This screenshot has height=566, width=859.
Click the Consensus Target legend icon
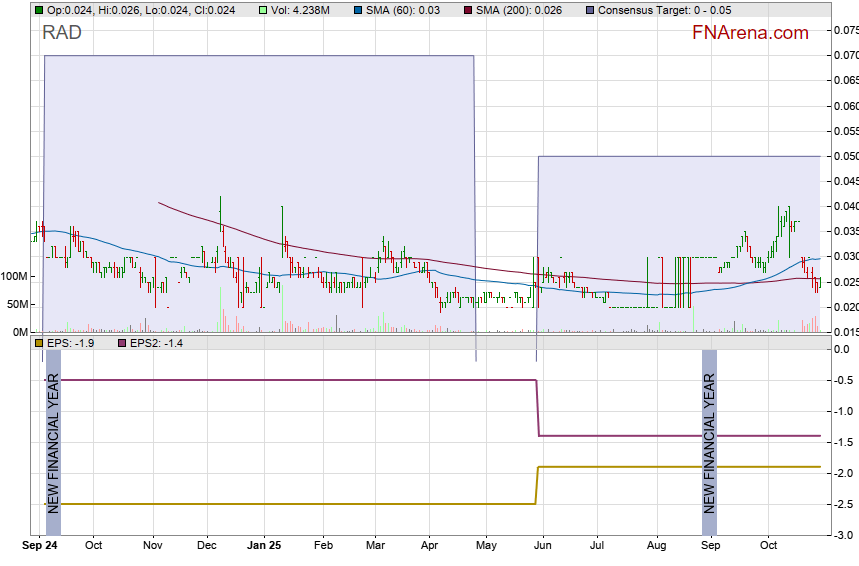(x=589, y=10)
